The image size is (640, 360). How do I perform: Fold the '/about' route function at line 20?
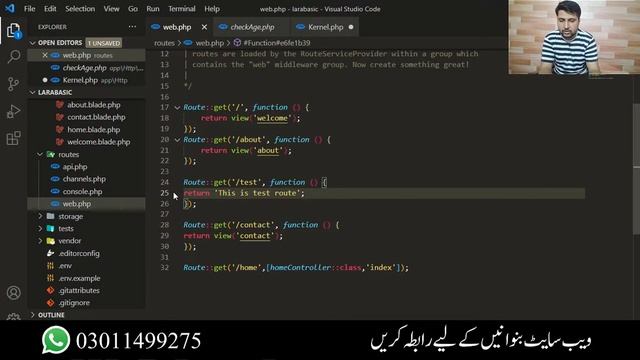click(x=177, y=140)
